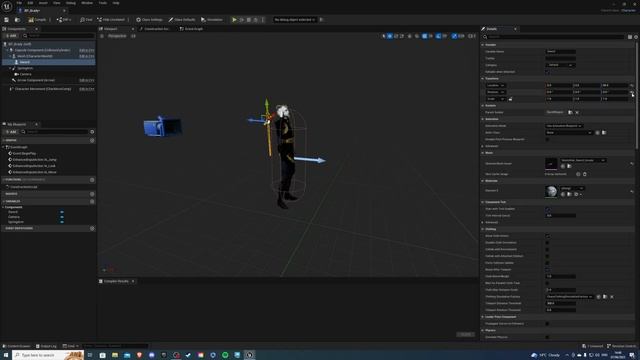Open the debug object selector dropdown
The width and height of the screenshot is (640, 360).
coord(295,20)
